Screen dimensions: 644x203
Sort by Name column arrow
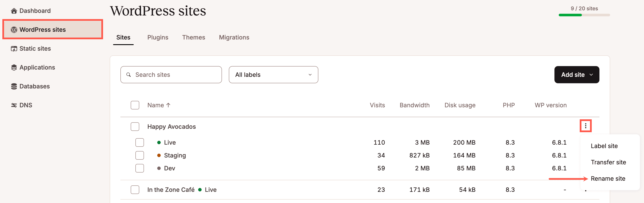click(x=168, y=105)
